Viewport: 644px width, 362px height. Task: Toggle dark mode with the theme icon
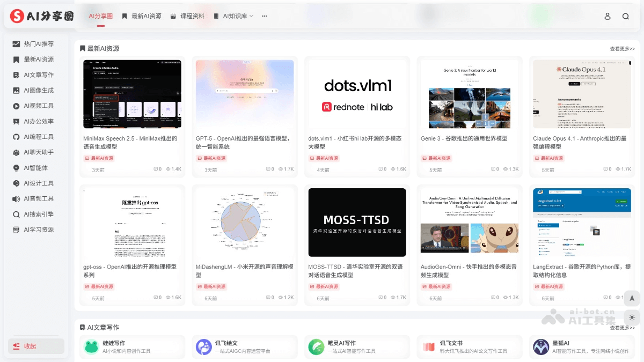(x=632, y=317)
